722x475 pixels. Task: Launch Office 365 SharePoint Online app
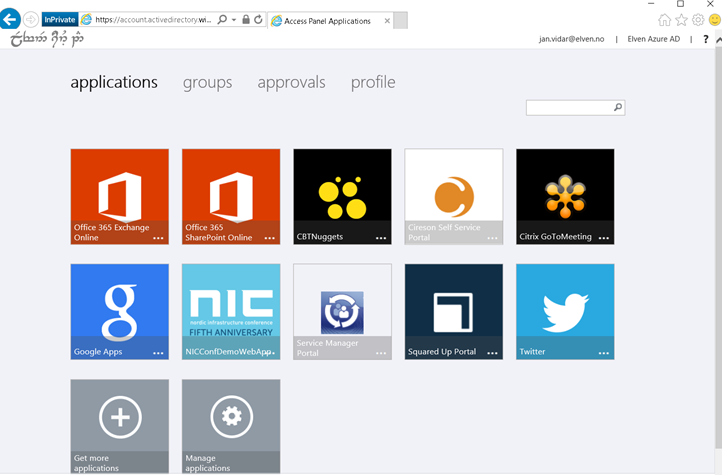tap(231, 197)
